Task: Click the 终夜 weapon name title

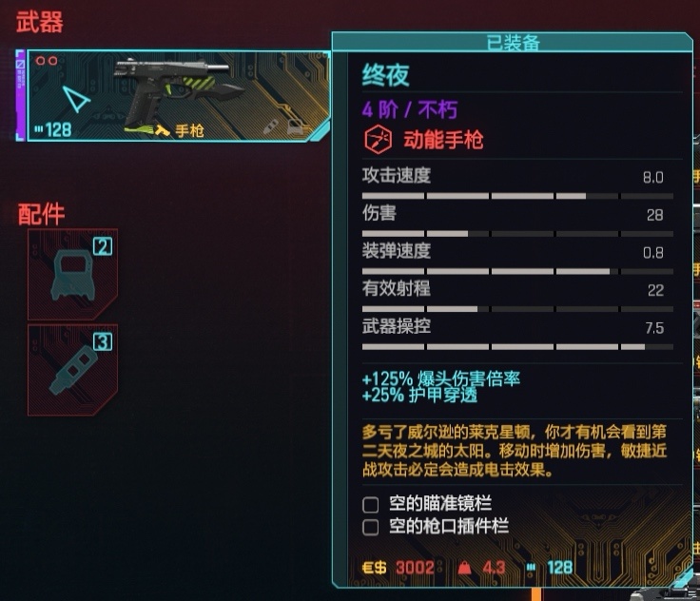Action: tap(386, 75)
